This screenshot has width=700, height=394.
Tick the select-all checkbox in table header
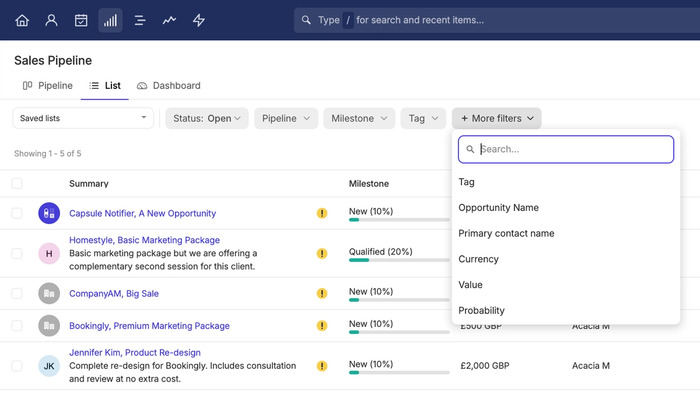(17, 183)
